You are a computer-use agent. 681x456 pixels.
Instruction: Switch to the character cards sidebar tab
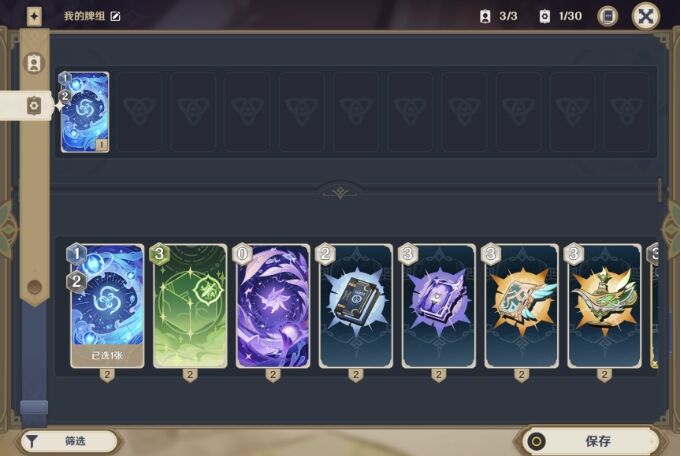tap(34, 63)
